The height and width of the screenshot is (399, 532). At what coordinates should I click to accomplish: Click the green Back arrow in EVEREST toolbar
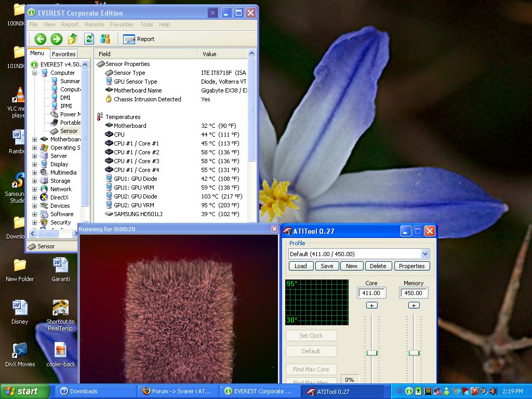click(41, 39)
